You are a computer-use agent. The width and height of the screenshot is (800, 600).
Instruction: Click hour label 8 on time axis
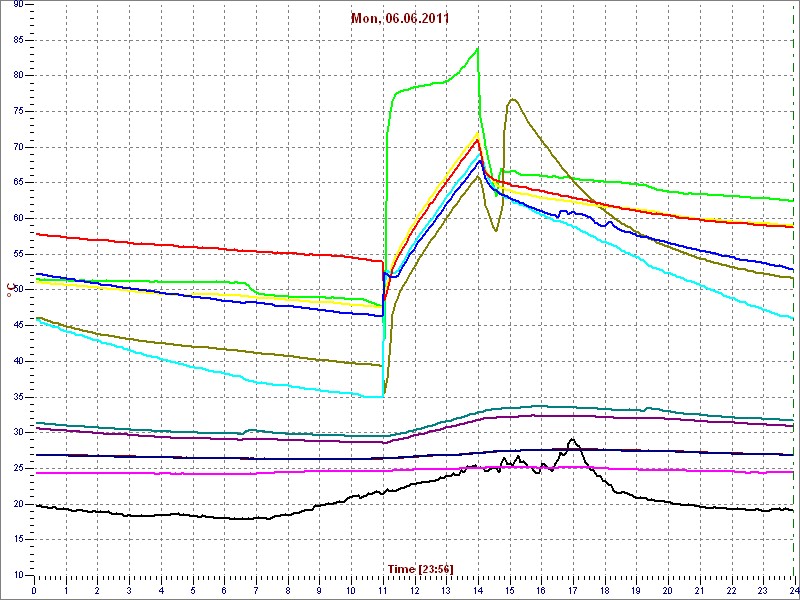click(288, 589)
